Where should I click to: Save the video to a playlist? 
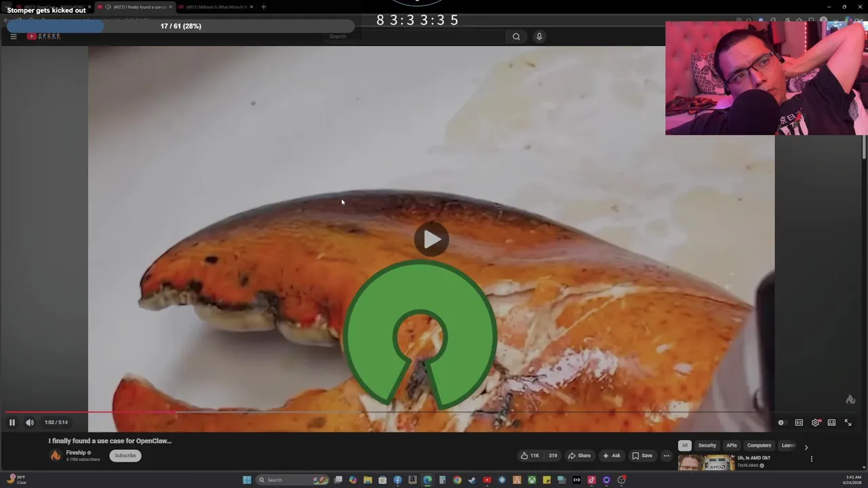click(x=642, y=455)
